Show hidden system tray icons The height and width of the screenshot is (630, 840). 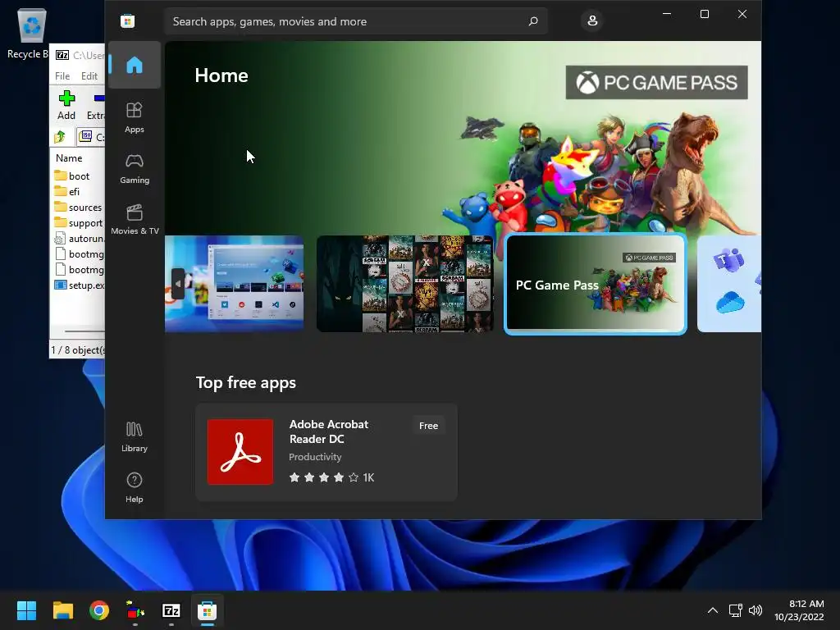pyautogui.click(x=713, y=610)
